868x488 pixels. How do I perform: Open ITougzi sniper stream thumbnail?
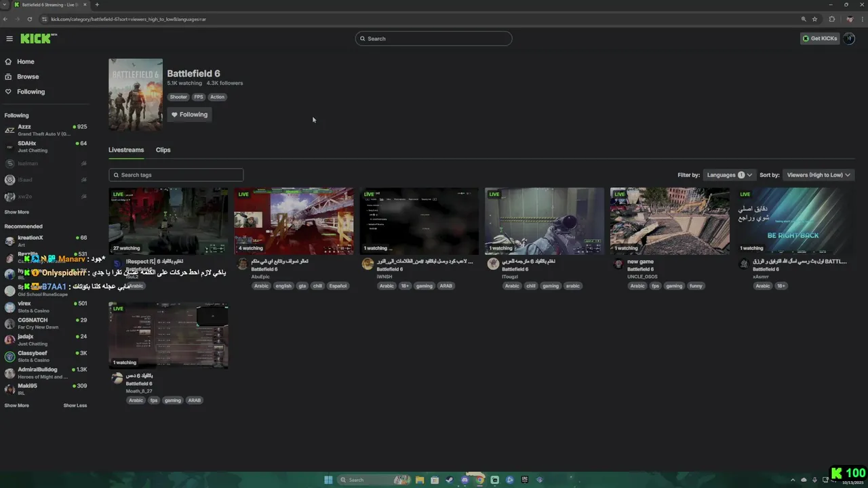(545, 221)
